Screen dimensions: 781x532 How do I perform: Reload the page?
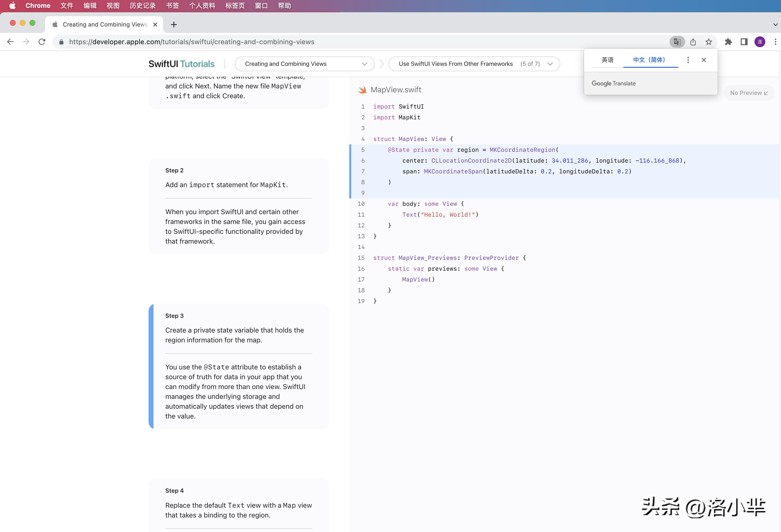tap(42, 42)
